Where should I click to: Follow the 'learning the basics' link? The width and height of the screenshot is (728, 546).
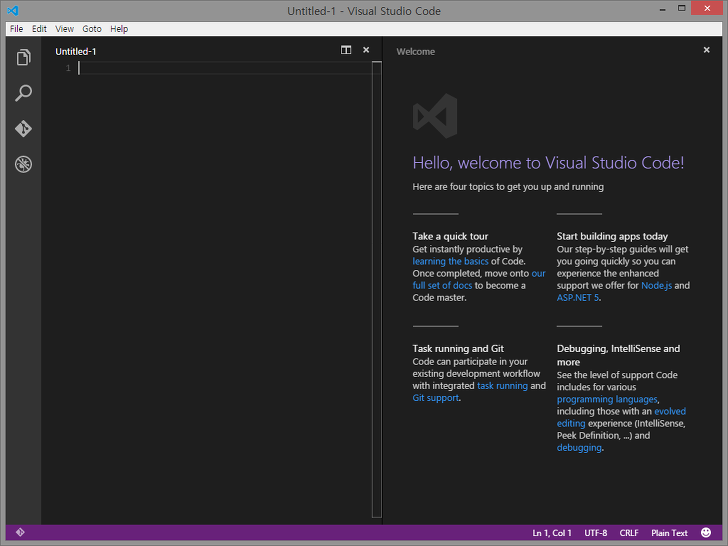click(450, 261)
